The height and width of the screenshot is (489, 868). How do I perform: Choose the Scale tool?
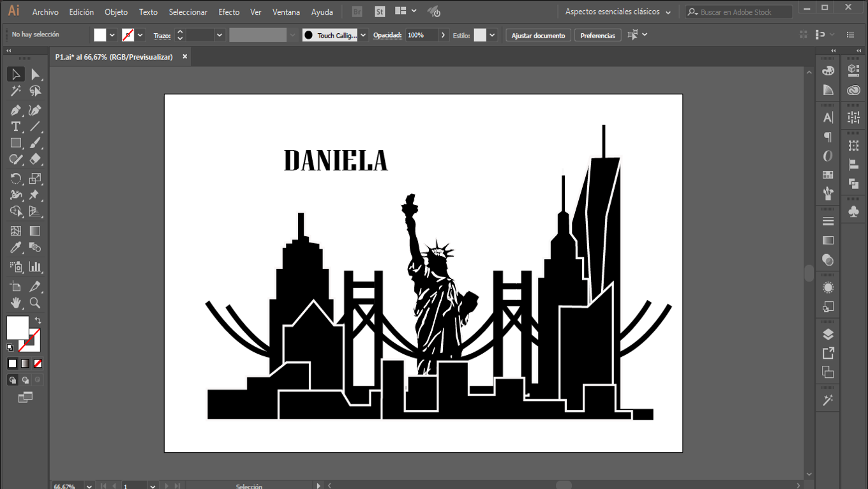35,179
